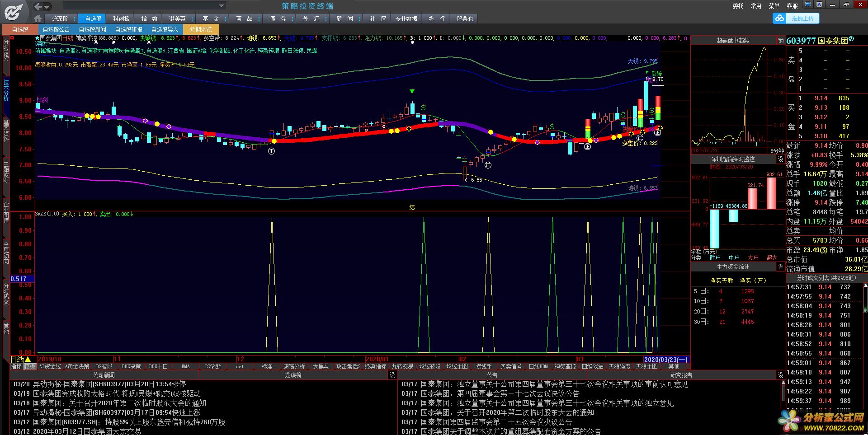Toggle the 模板 indicator button
The image size is (868, 435).
(29, 366)
